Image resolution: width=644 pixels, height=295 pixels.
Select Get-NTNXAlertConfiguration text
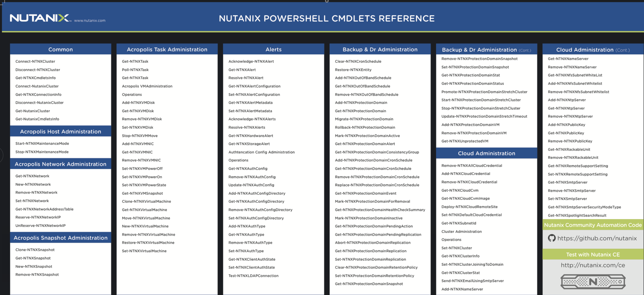point(255,86)
